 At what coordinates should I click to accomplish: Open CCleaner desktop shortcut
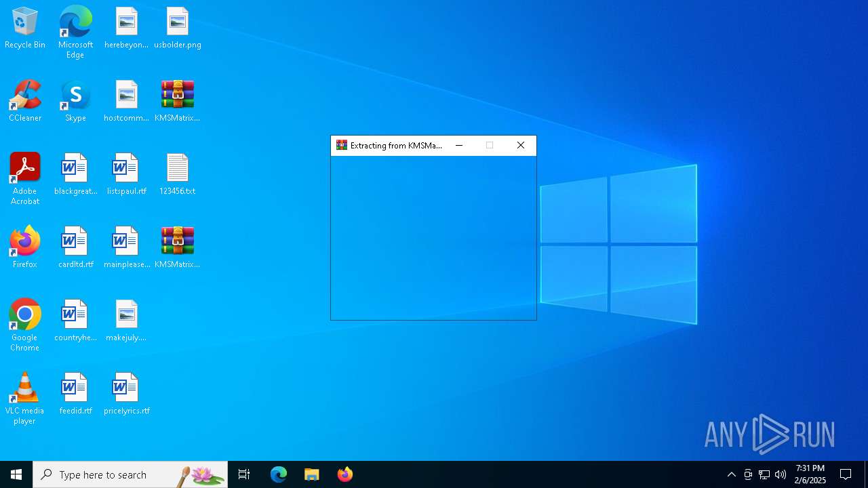pyautogui.click(x=25, y=101)
